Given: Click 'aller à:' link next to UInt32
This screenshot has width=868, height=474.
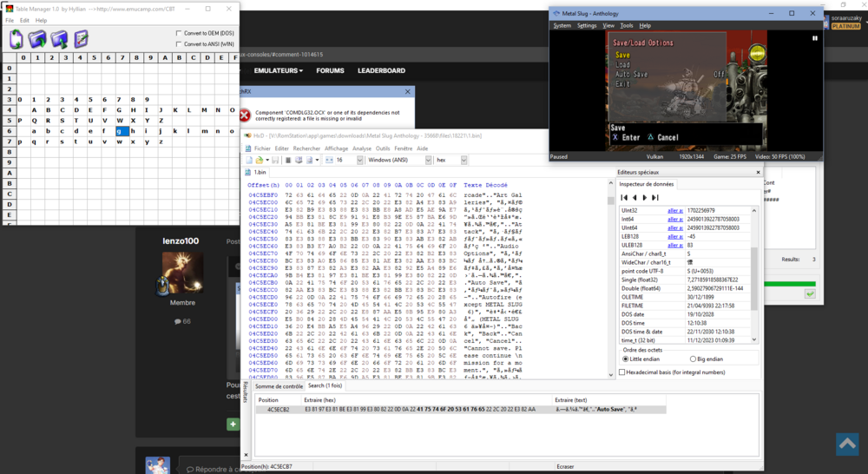Looking at the screenshot, I should [674, 210].
